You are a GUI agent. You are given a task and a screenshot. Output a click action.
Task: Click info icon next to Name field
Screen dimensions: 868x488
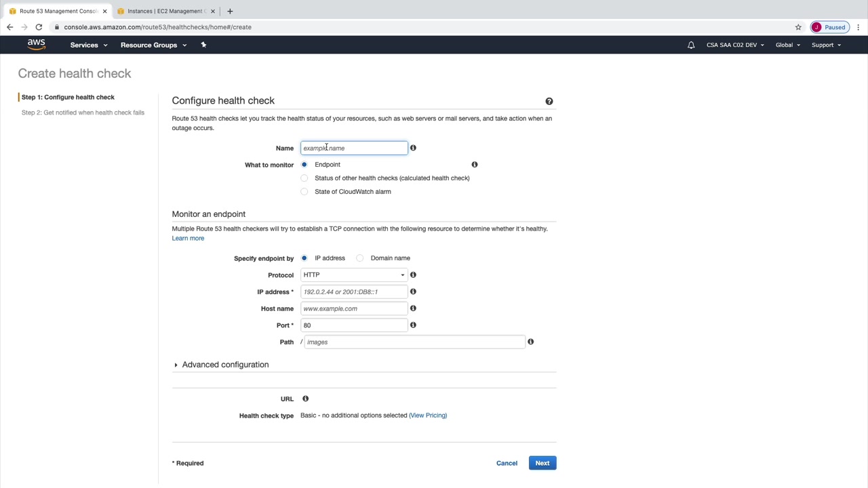click(x=413, y=148)
